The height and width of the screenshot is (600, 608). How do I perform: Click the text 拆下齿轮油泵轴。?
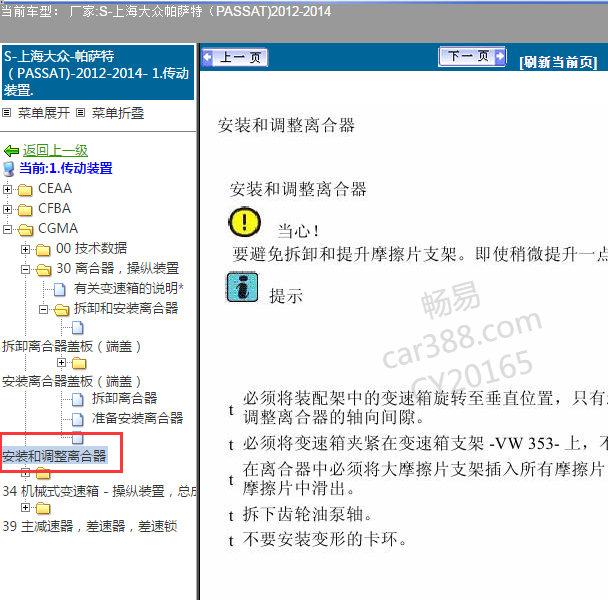307,514
